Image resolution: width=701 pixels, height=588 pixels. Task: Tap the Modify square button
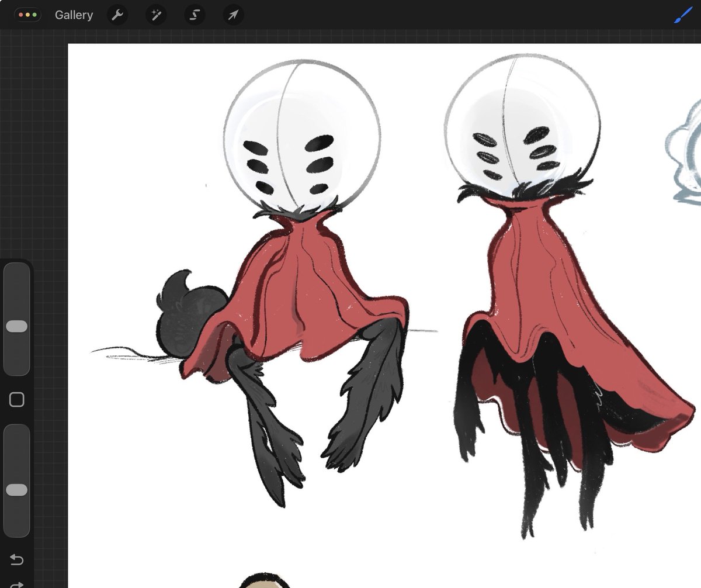pyautogui.click(x=17, y=400)
